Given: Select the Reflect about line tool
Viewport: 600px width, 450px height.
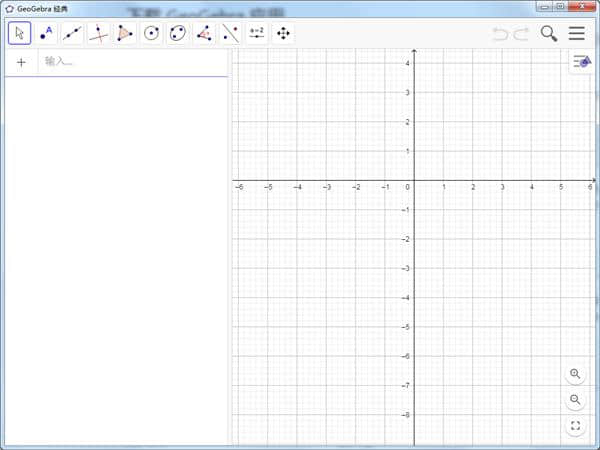Looking at the screenshot, I should click(230, 33).
